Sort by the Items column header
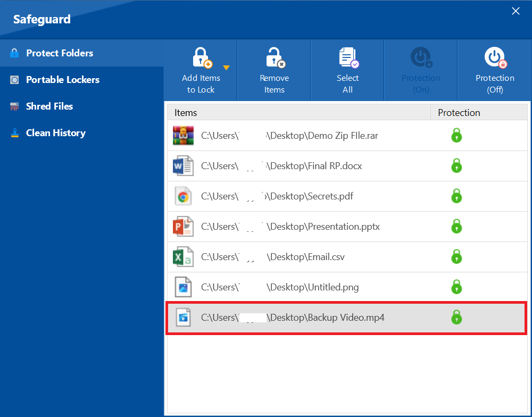532x417 pixels. tap(298, 113)
